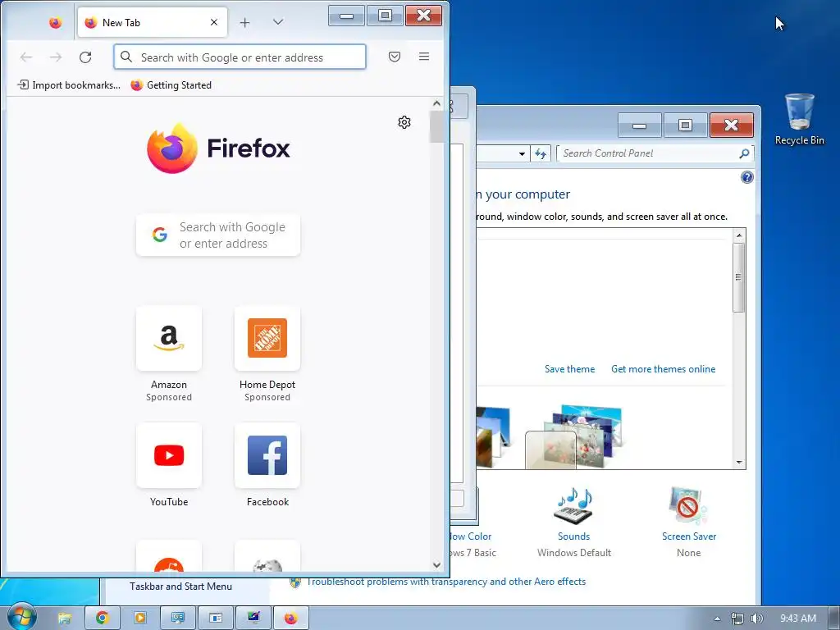Reload the Firefox page
The height and width of the screenshot is (630, 840).
pyautogui.click(x=85, y=57)
